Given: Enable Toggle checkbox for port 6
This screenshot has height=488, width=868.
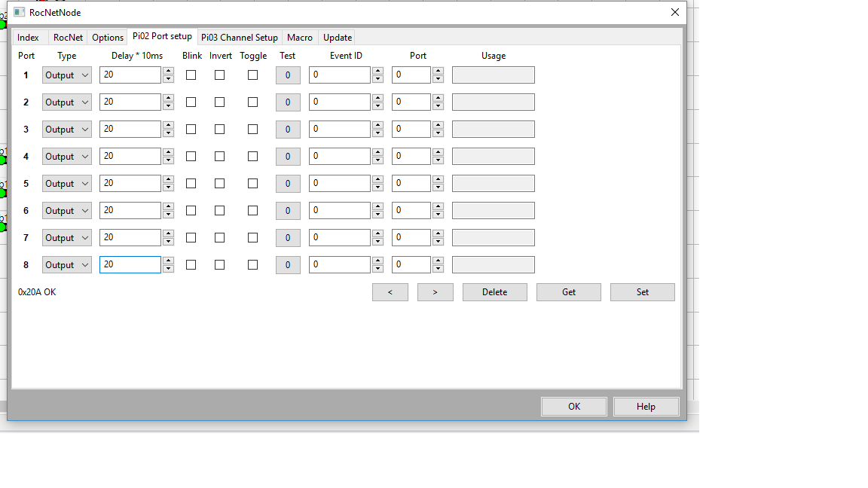Looking at the screenshot, I should click(x=252, y=211).
